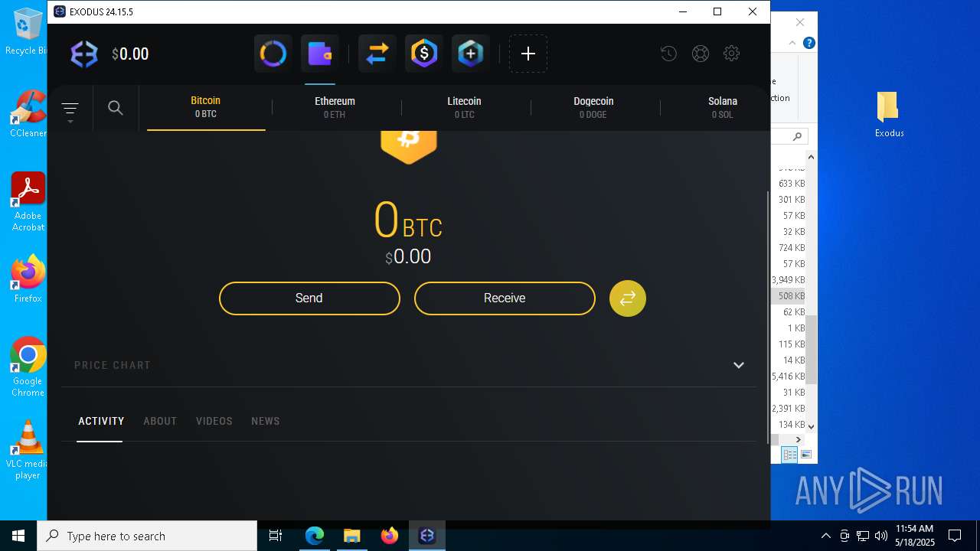
Task: Select the 5,416 KB file row in Explorer
Action: click(x=789, y=376)
